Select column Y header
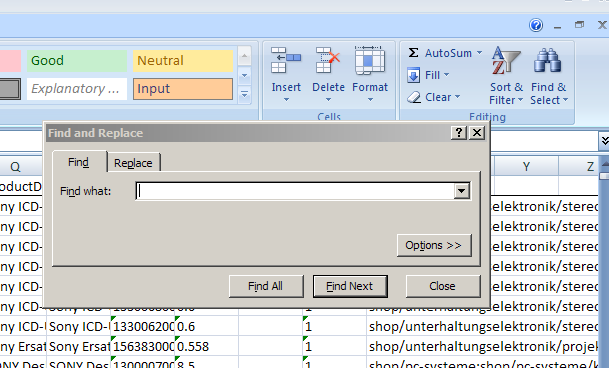 click(x=526, y=167)
